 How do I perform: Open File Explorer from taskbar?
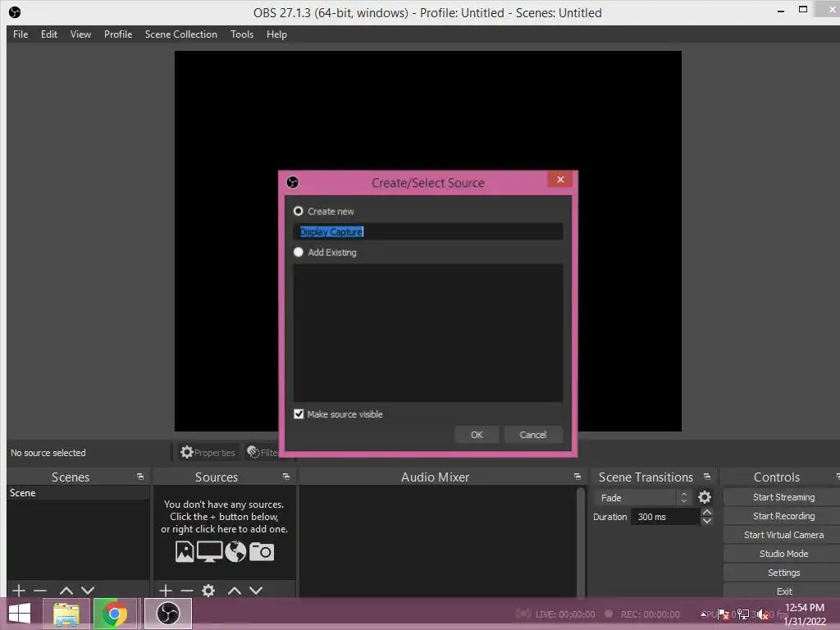(x=66, y=614)
